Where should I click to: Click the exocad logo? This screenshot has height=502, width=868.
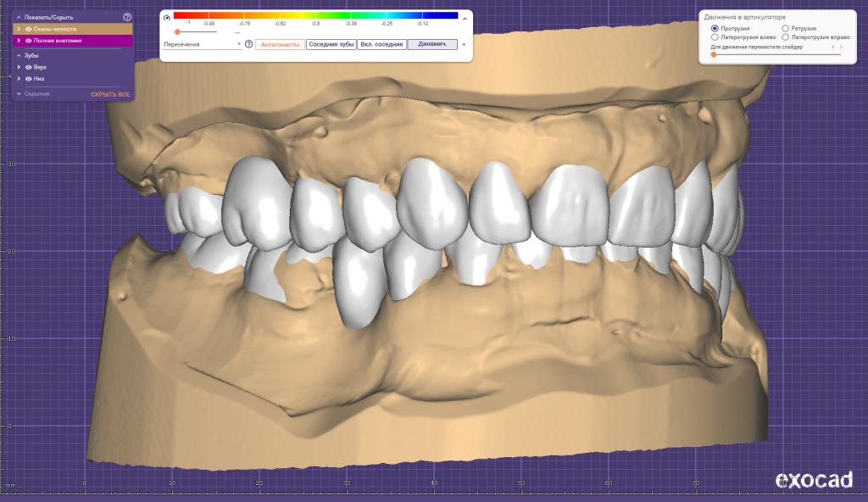tap(814, 481)
